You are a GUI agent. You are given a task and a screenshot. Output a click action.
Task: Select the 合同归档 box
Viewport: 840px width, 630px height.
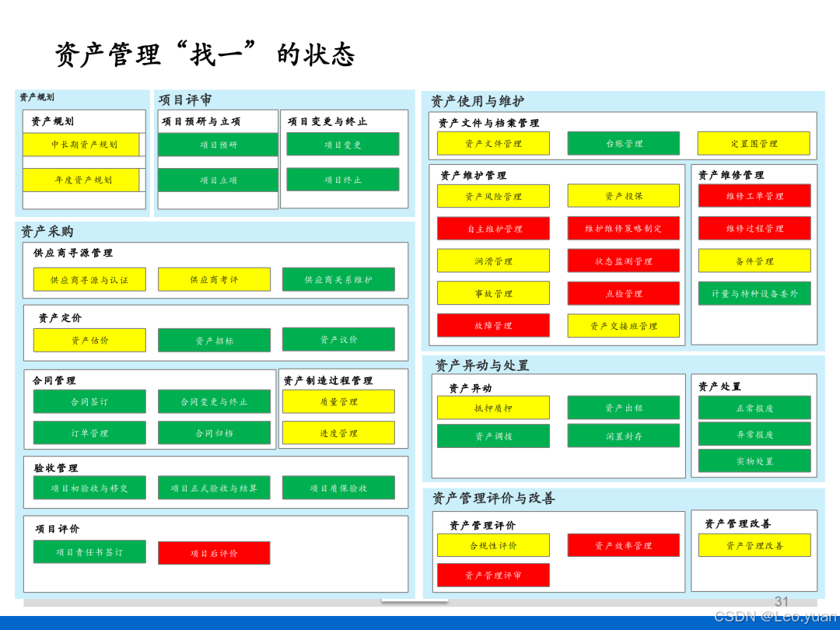click(215, 433)
